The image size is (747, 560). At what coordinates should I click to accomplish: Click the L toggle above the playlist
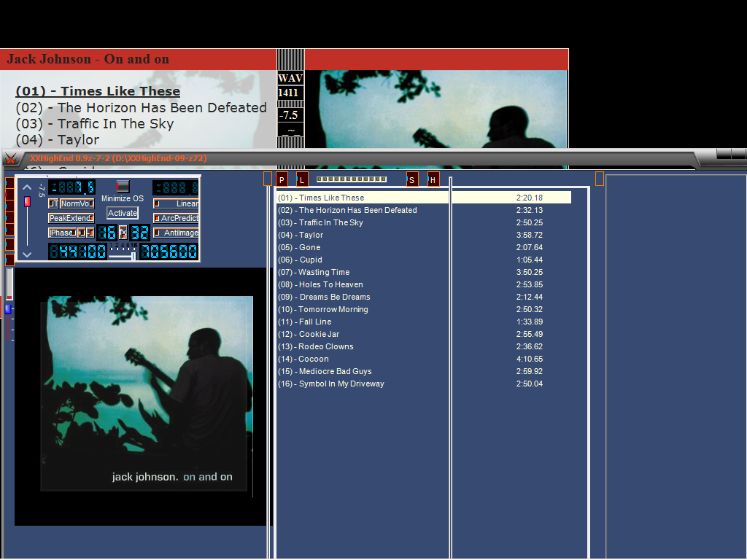click(302, 179)
